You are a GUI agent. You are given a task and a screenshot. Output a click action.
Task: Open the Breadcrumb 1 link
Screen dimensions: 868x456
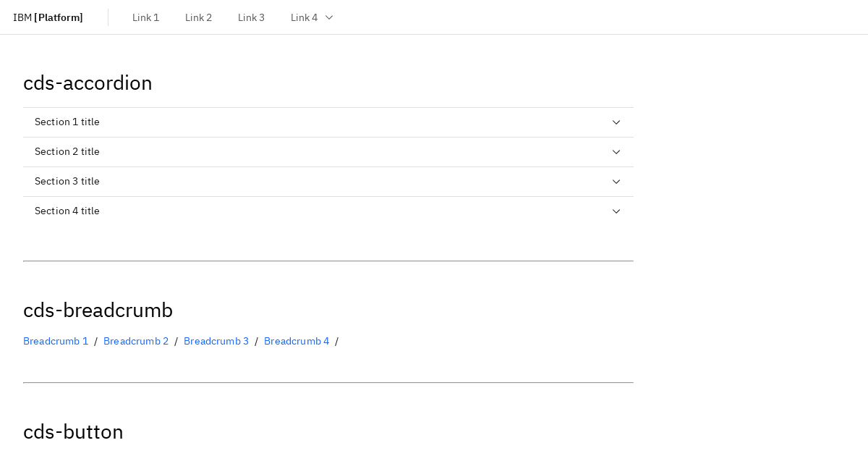tap(56, 341)
